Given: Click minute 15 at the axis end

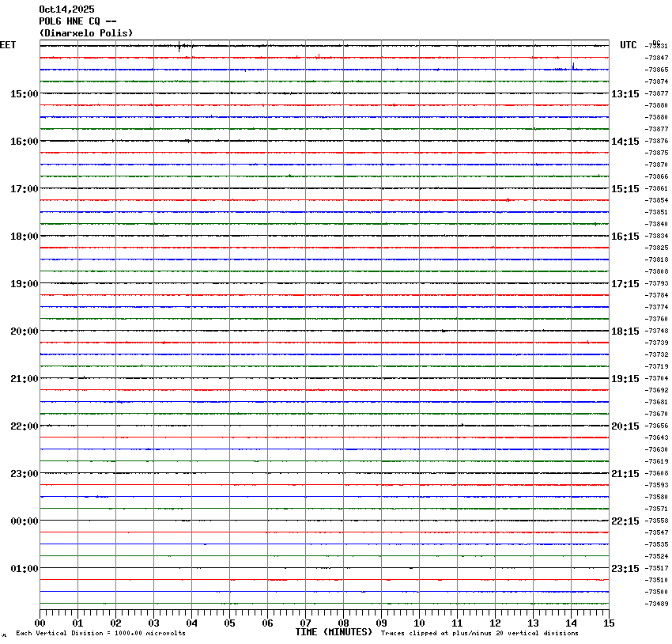Looking at the screenshot, I should (609, 623).
